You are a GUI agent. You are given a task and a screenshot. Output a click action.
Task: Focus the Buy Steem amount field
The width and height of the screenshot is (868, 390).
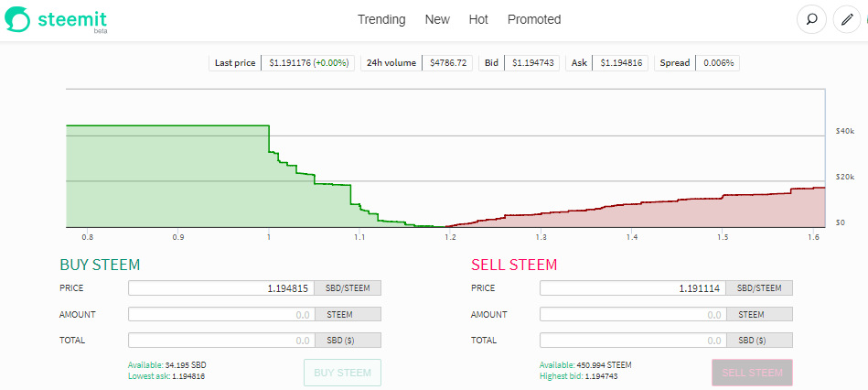click(221, 314)
